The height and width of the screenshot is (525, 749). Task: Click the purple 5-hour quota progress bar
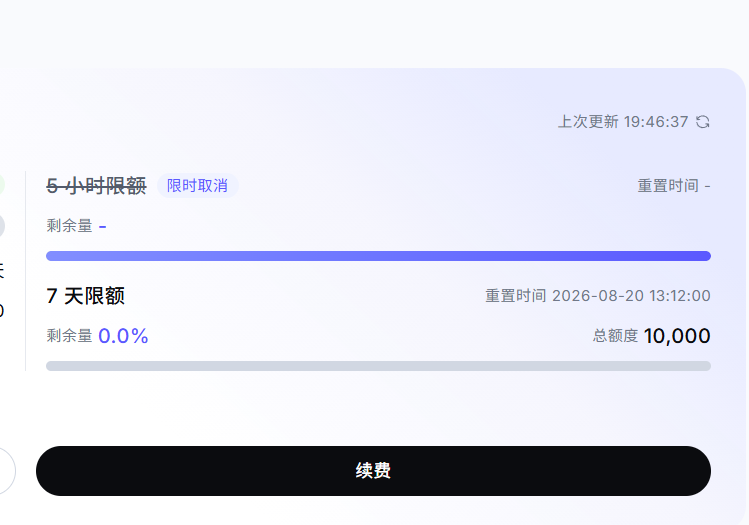point(378,256)
